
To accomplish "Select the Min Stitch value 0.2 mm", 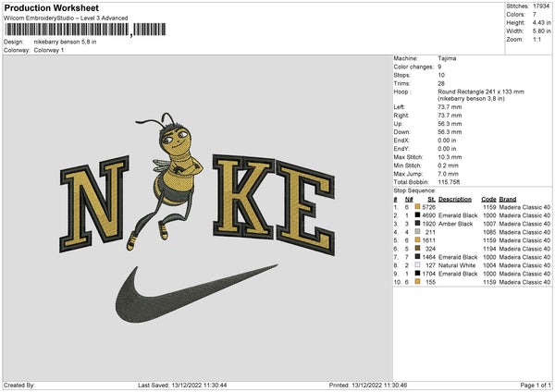I will tap(448, 165).
